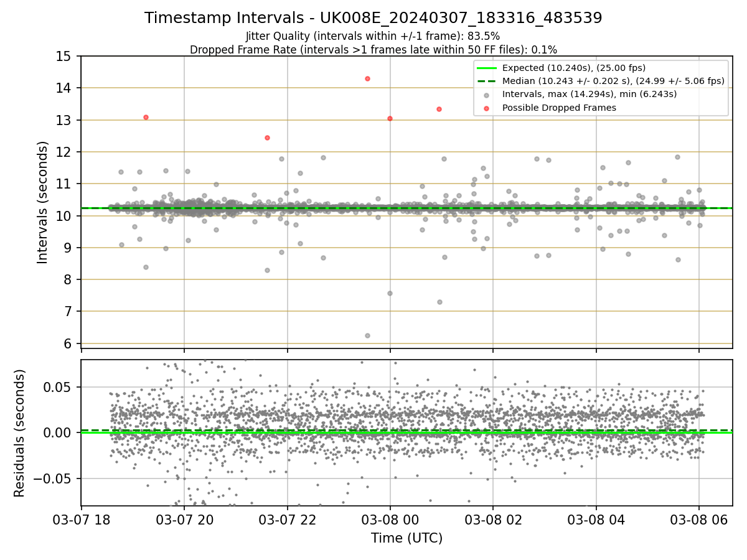
Task: Click the 'Intervals (seconds)' y-axis label
Action: click(42, 202)
